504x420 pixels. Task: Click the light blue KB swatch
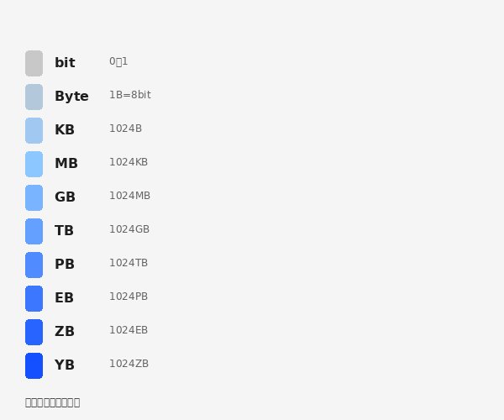[x=34, y=130]
